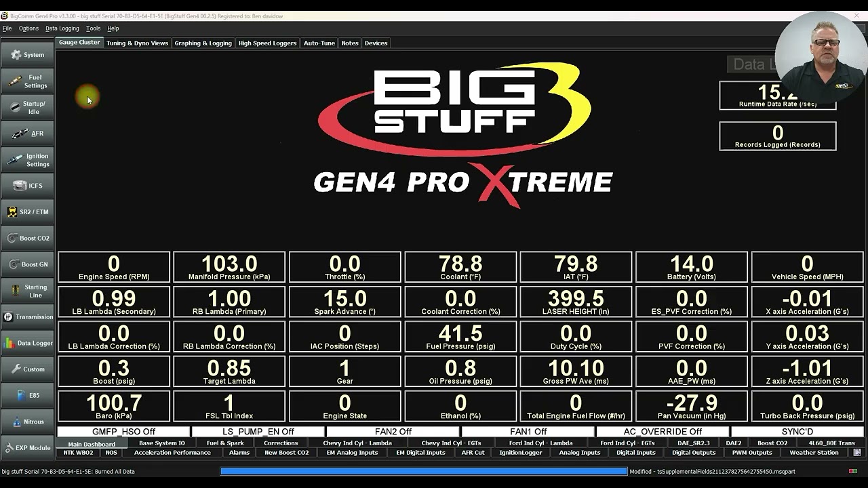868x488 pixels.
Task: Open the SR2 / ETM sidebar section
Action: pyautogui.click(x=28, y=212)
